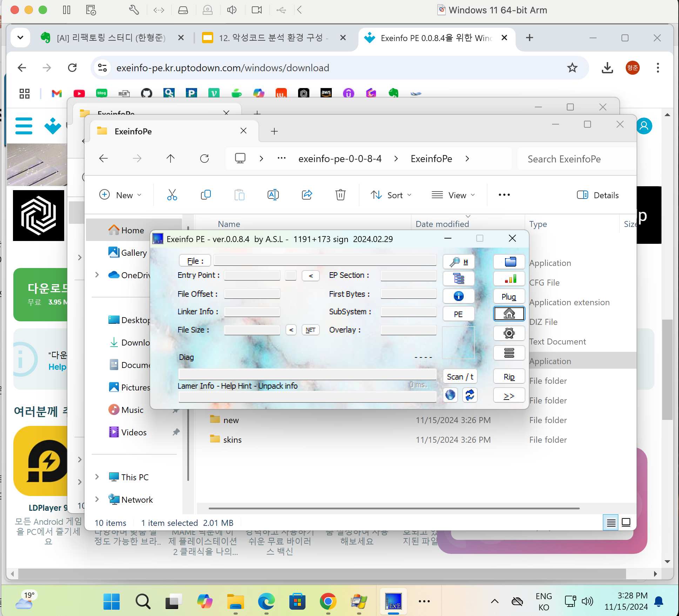
Task: Click the NET button next to File Size
Action: pos(310,330)
